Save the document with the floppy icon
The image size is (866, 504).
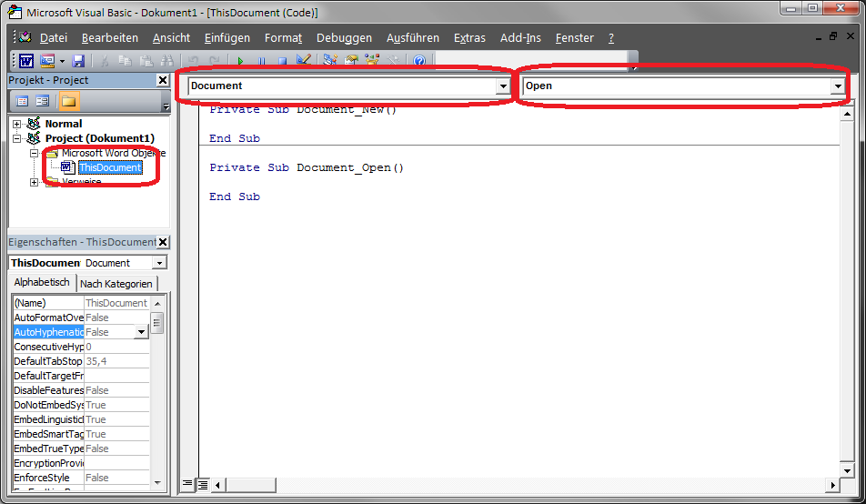pos(78,60)
